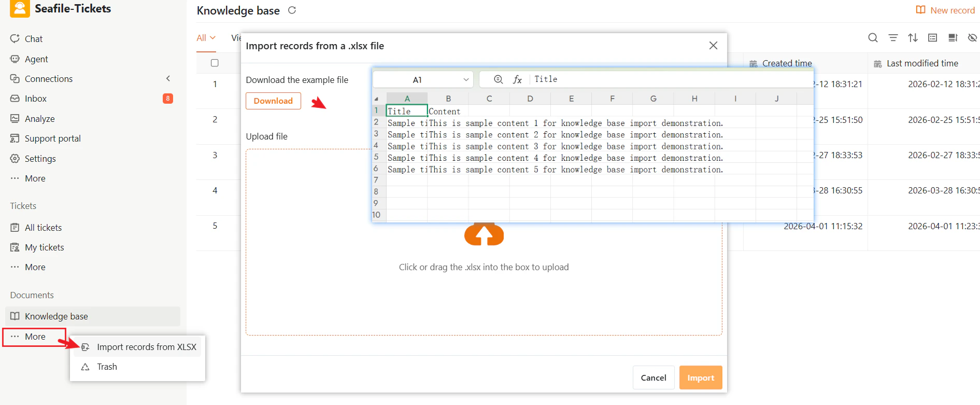Close the Import records dialog
Viewport: 980px width, 405px height.
pyautogui.click(x=713, y=46)
